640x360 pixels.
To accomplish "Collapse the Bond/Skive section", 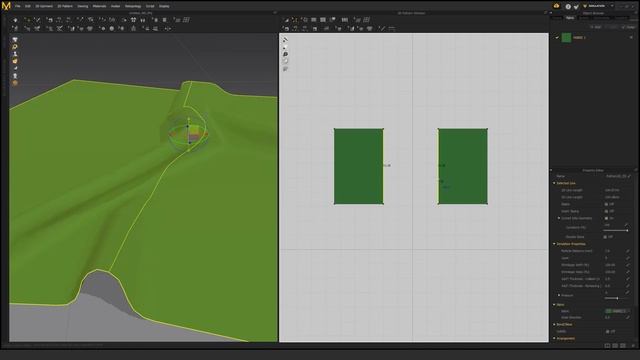I will (554, 324).
